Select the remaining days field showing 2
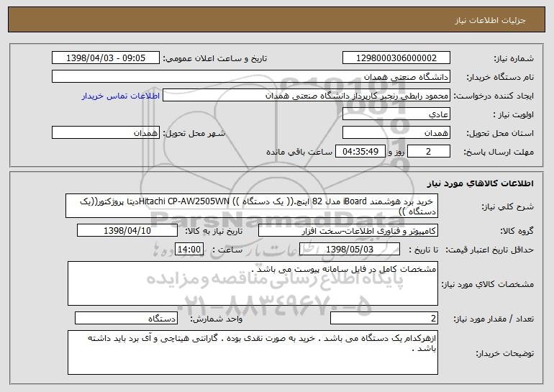The image size is (554, 392). tap(429, 152)
